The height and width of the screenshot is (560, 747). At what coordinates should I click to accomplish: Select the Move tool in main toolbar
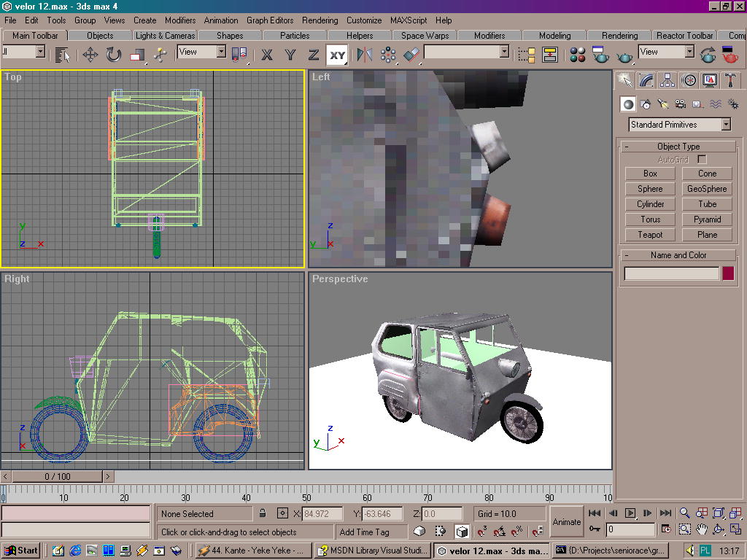click(x=90, y=55)
